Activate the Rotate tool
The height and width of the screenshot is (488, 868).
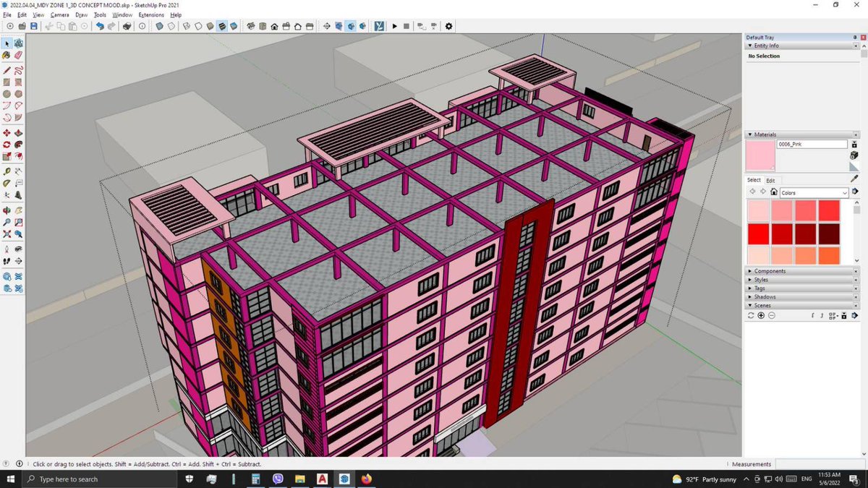(x=7, y=144)
